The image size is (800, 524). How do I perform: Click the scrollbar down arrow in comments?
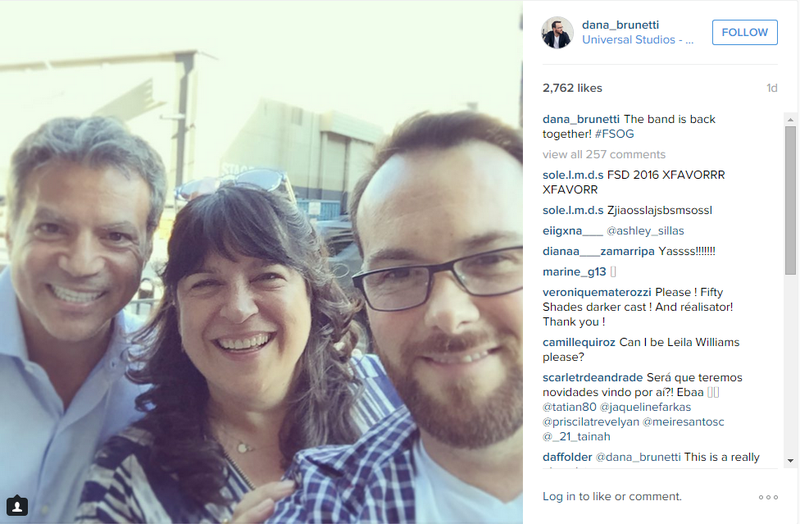[790, 460]
